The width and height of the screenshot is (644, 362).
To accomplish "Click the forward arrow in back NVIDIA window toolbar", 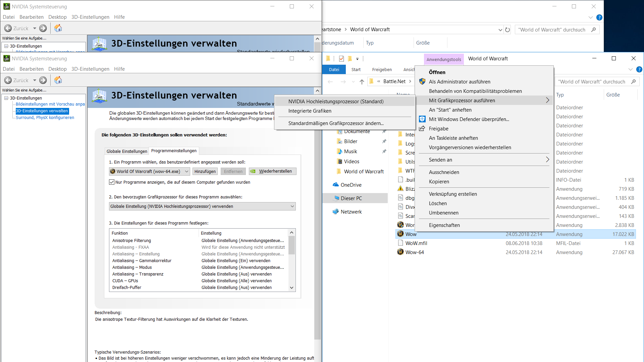I will tap(43, 28).
